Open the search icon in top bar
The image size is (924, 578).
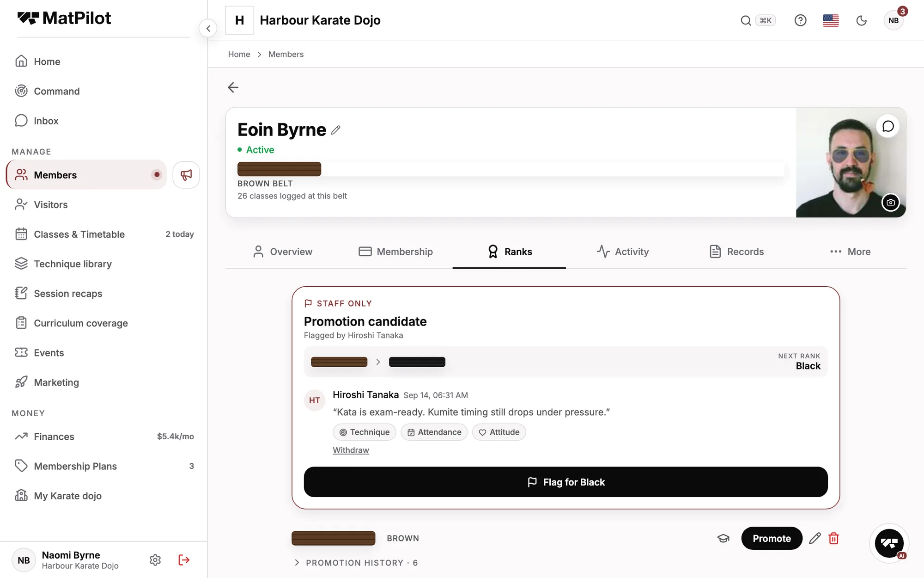[746, 20]
